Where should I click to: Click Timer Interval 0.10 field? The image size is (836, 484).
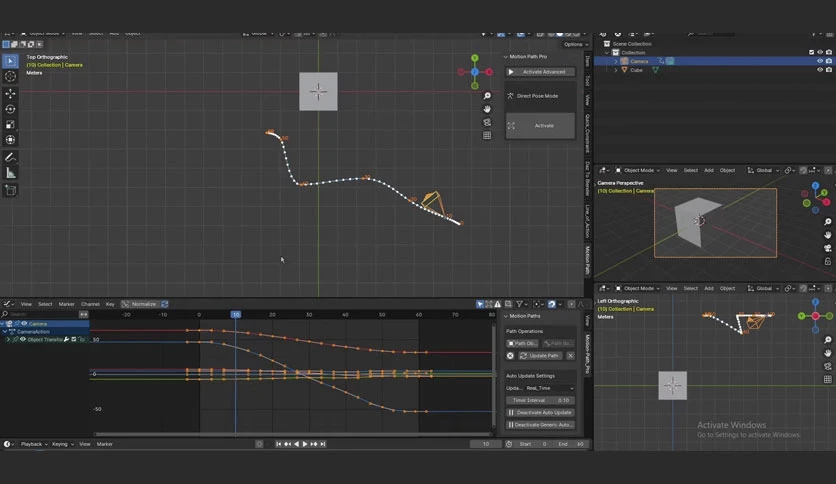point(540,400)
